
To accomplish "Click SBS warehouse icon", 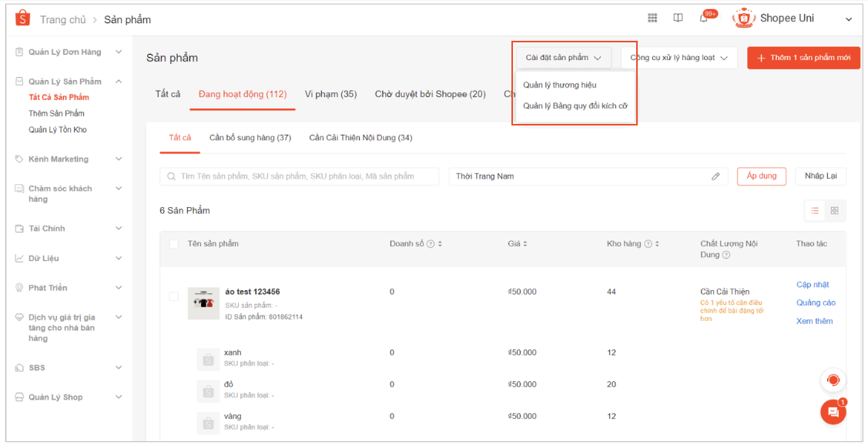I will click(x=19, y=368).
